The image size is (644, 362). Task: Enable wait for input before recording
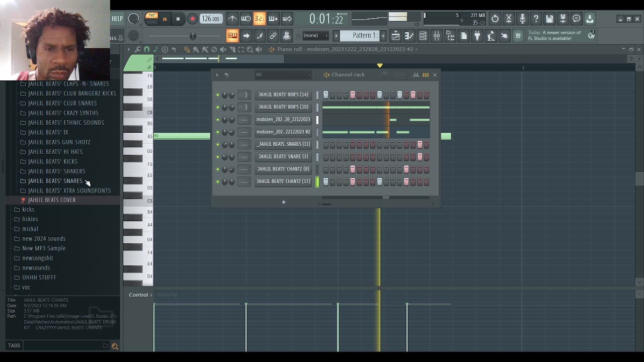point(246,19)
